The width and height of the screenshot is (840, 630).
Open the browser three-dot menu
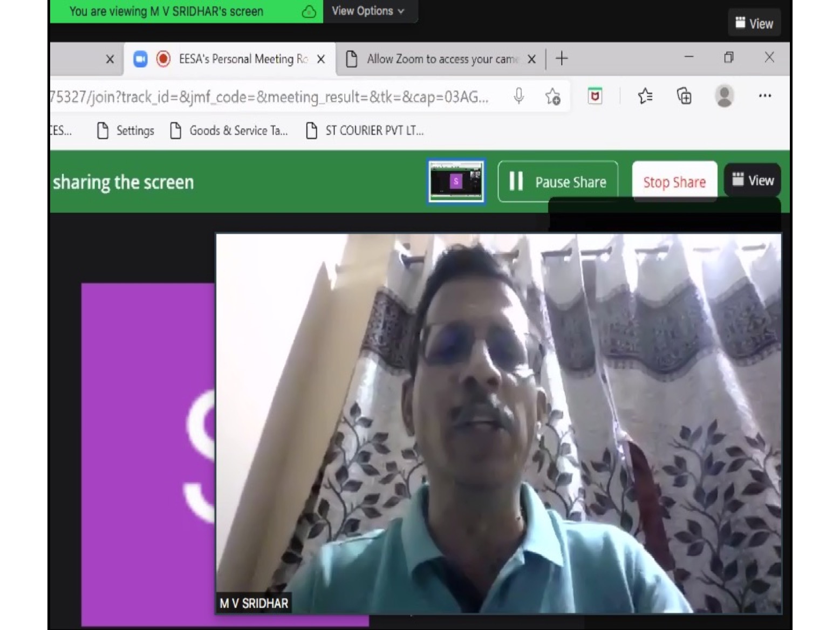point(764,96)
